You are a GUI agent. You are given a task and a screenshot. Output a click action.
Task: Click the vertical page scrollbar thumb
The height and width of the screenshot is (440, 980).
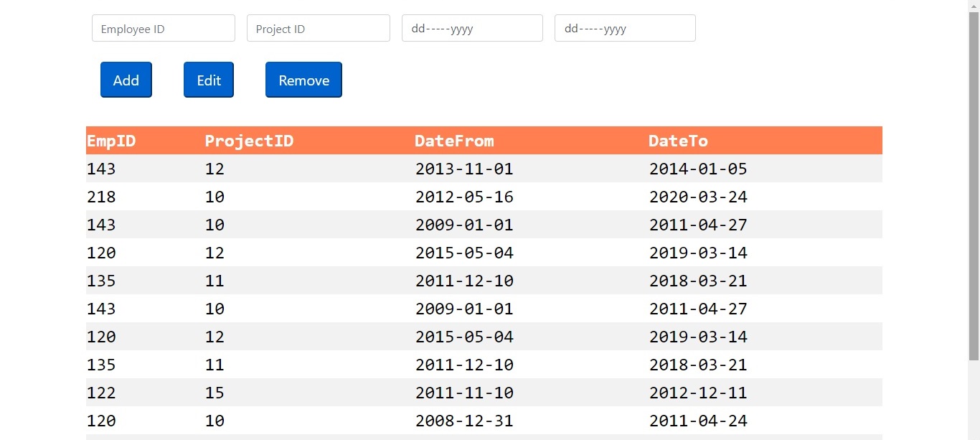(x=974, y=184)
